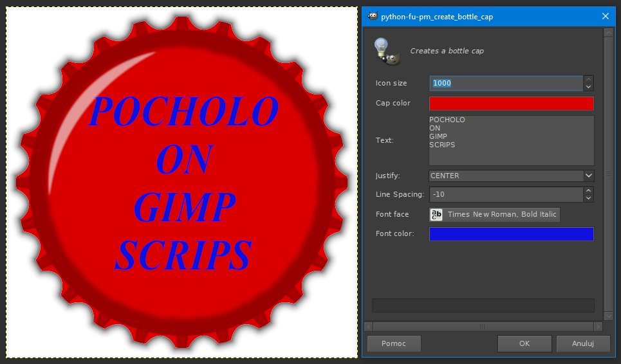The width and height of the screenshot is (621, 364).
Task: Click the 'Line Spacing:' label
Action: pyautogui.click(x=400, y=194)
